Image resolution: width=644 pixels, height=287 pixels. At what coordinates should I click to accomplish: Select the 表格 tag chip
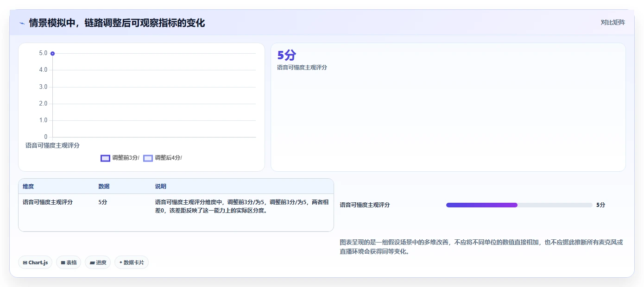(69, 262)
